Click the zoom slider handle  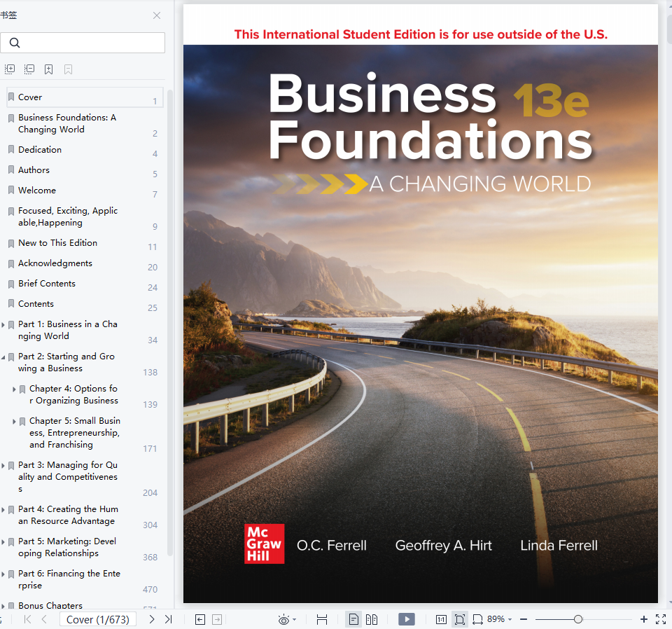(578, 619)
